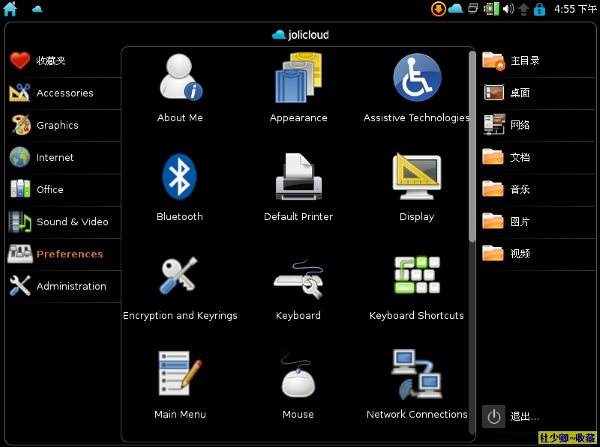Screen dimensions: 600x447
Task: Open the Display preferences
Action: point(416,187)
